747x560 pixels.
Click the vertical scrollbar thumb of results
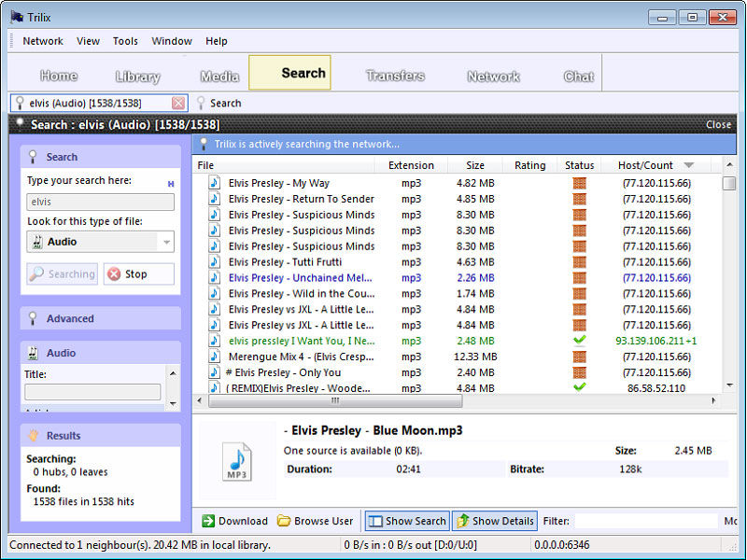tap(729, 183)
